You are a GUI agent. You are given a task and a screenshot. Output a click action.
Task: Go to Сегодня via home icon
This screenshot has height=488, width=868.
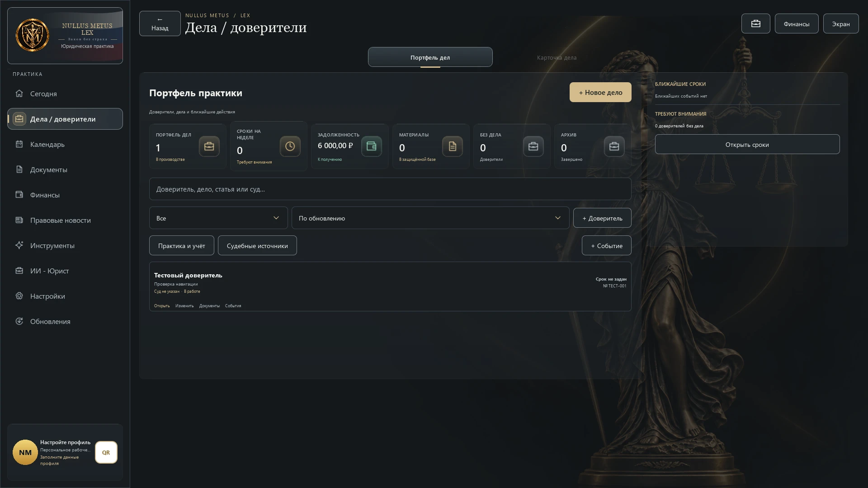19,94
